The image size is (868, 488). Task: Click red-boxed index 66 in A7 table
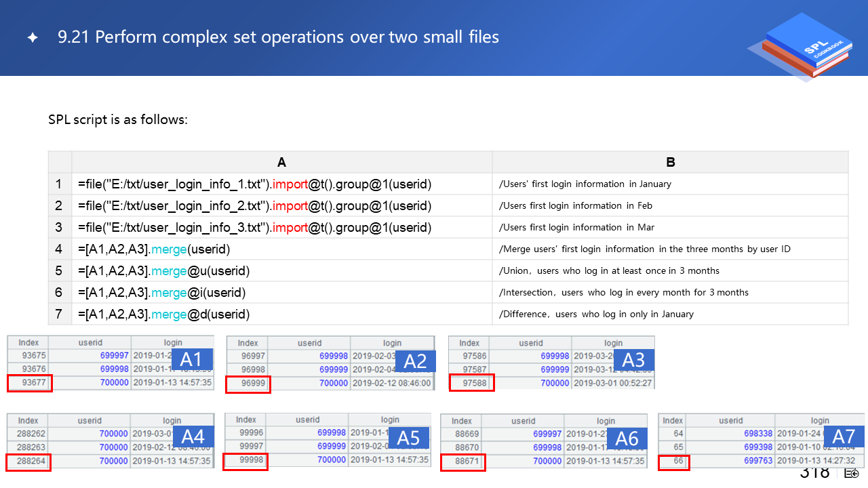pyautogui.click(x=674, y=461)
